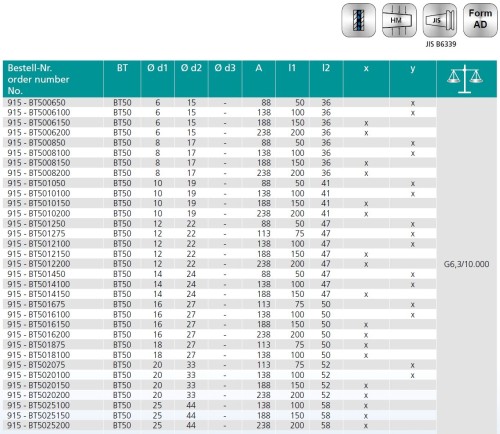Image resolution: width=500 pixels, height=434 pixels.
Task: Click order number 915 - BT5020100
Action: (x=39, y=375)
